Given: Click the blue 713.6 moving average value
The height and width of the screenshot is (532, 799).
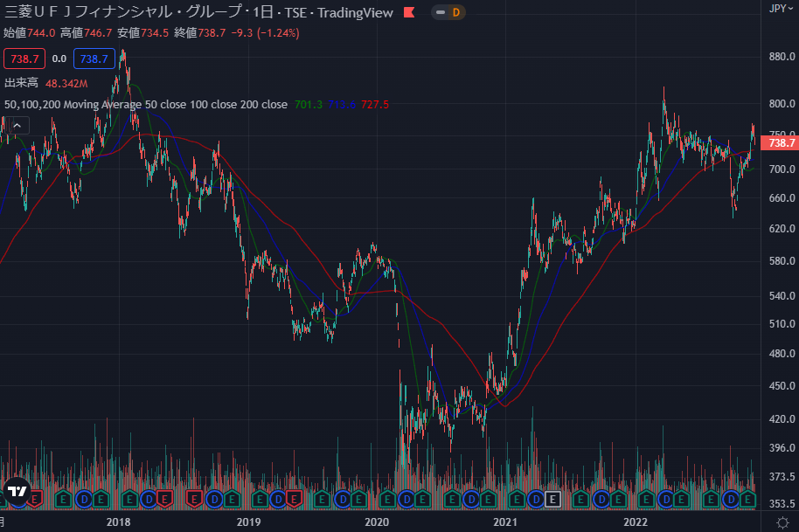Looking at the screenshot, I should [342, 105].
